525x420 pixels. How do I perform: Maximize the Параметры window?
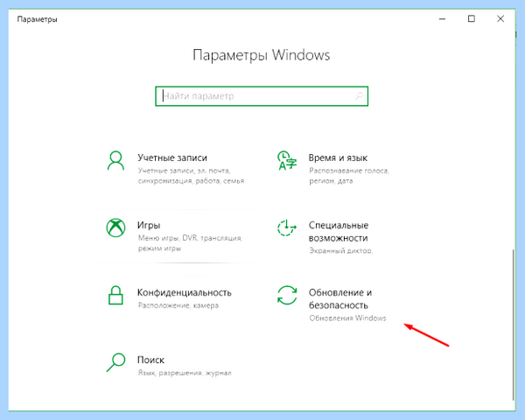[x=471, y=19]
